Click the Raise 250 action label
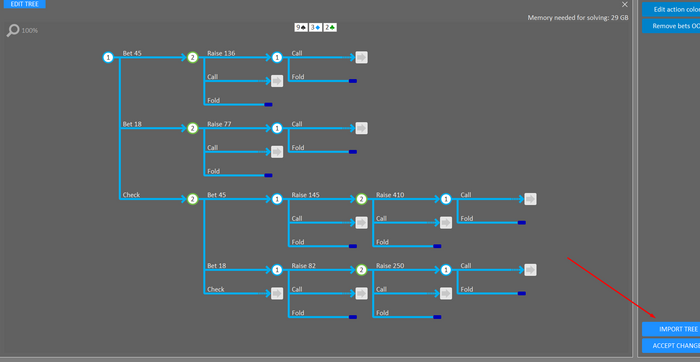The image size is (700, 362). (390, 266)
